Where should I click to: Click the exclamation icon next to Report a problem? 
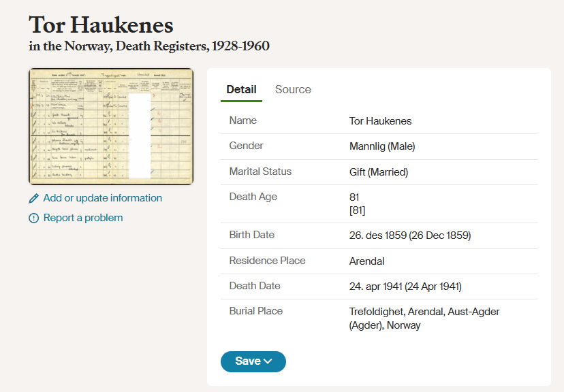[33, 217]
